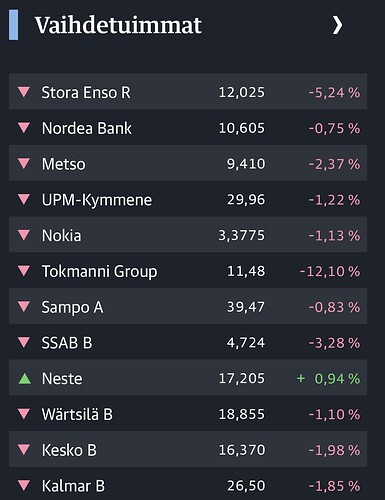Click the blue bar beside Vaihdetuimmat
This screenshot has height=500, width=385.
[14, 25]
